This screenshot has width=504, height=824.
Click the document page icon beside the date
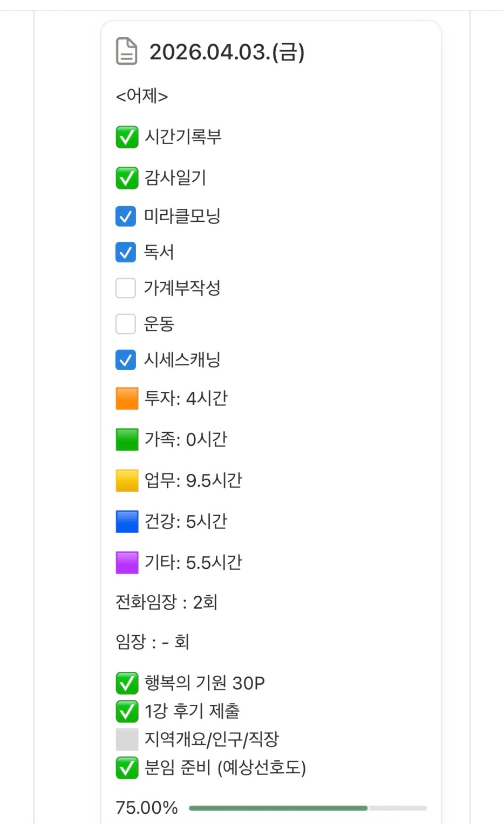(127, 52)
